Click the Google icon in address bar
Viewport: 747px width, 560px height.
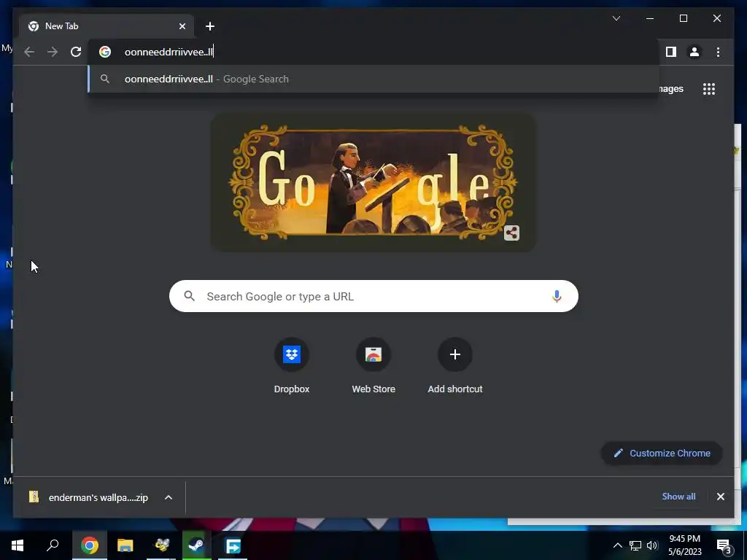click(x=105, y=52)
